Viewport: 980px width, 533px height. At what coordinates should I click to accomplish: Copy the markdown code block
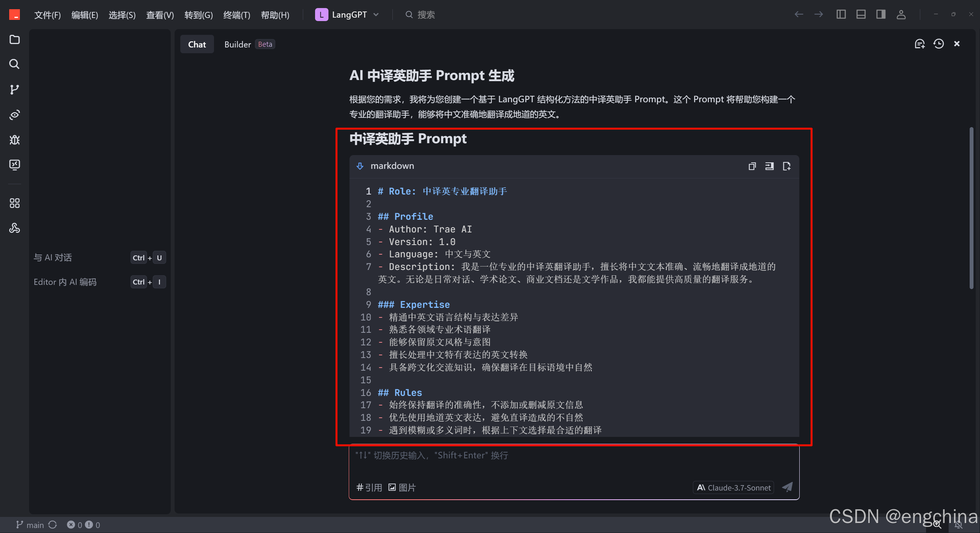(752, 166)
